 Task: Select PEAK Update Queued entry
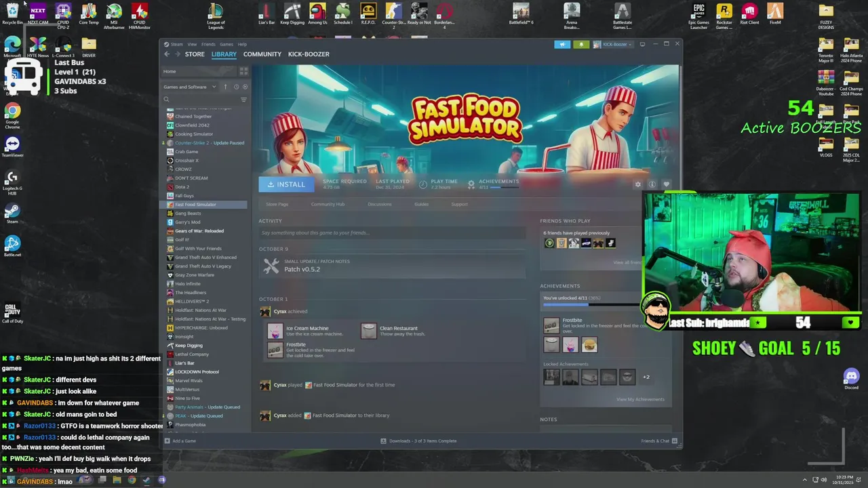pyautogui.click(x=199, y=415)
